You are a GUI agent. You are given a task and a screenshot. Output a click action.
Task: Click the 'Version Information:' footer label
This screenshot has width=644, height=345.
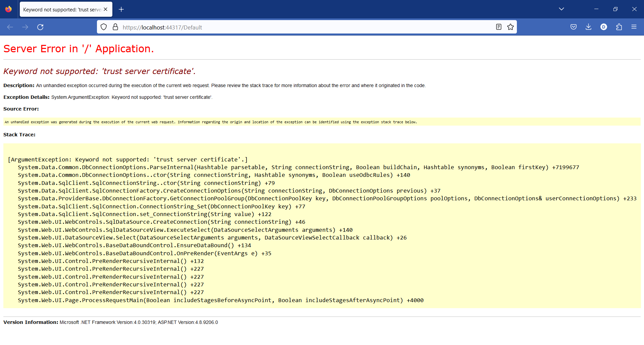click(31, 322)
